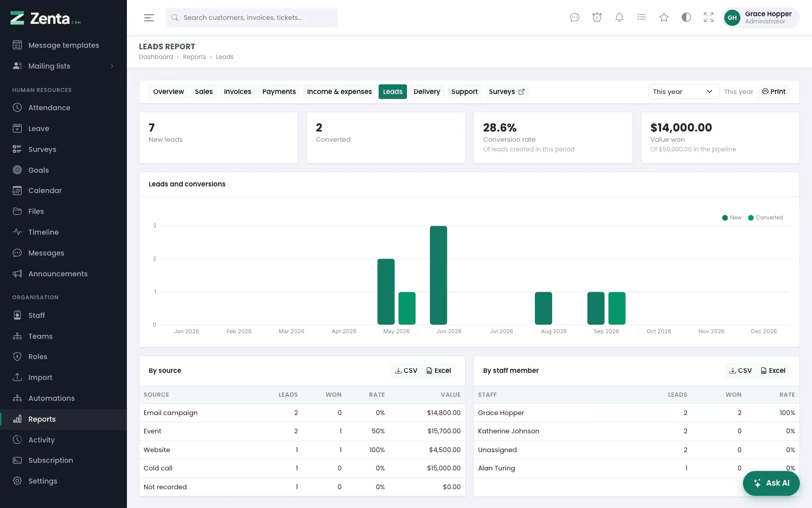This screenshot has width=812, height=508.
Task: Toggle the Converted series in chart legend
Action: tap(765, 217)
